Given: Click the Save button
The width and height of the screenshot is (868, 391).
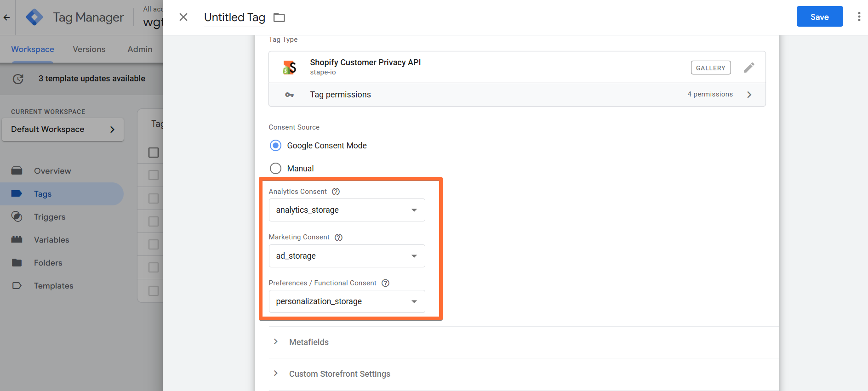Looking at the screenshot, I should (x=820, y=17).
